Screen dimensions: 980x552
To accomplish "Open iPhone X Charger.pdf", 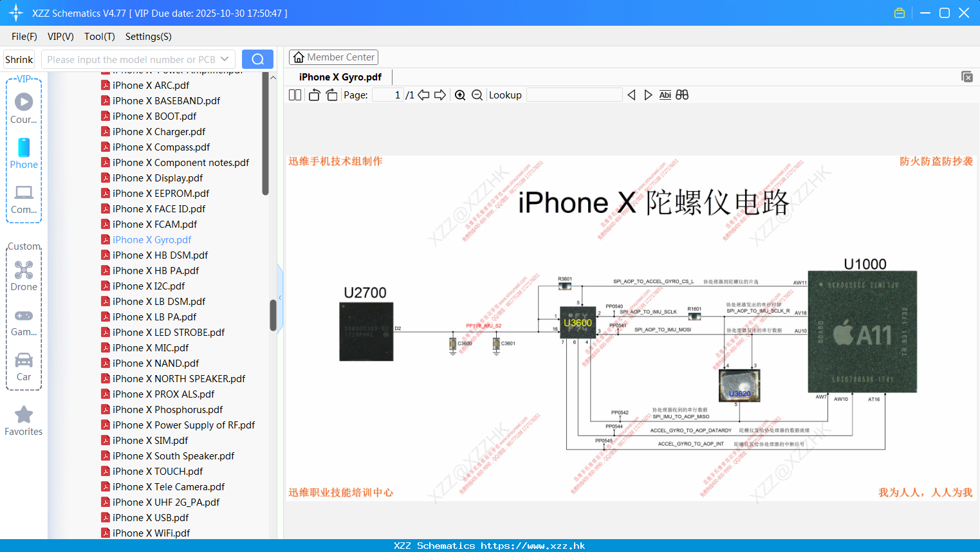I will coord(159,131).
